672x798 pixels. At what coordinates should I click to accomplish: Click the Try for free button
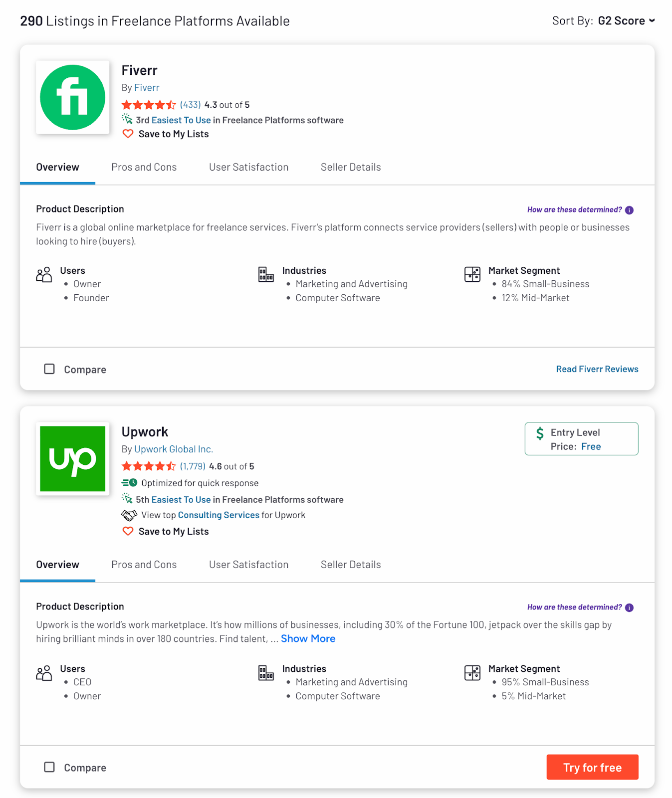(x=592, y=767)
